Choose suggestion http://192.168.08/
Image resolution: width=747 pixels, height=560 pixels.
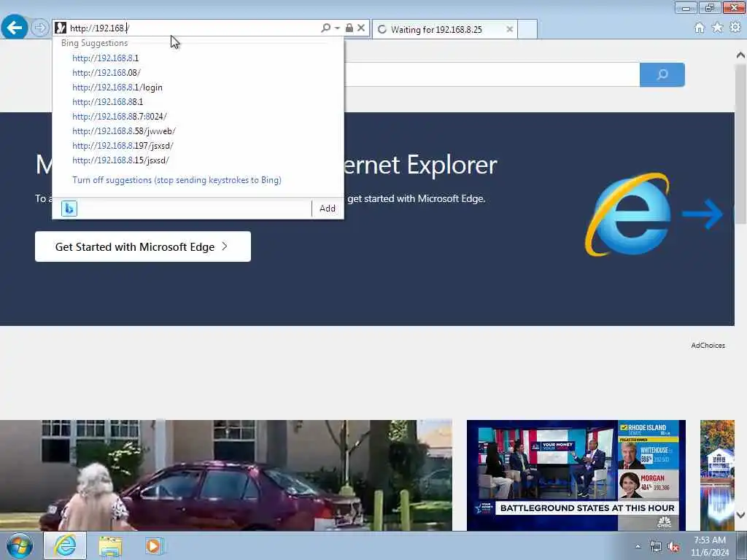click(x=107, y=73)
